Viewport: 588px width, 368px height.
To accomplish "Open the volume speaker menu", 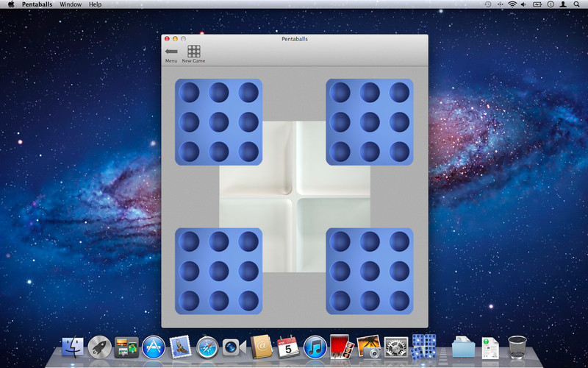I will tap(523, 4).
